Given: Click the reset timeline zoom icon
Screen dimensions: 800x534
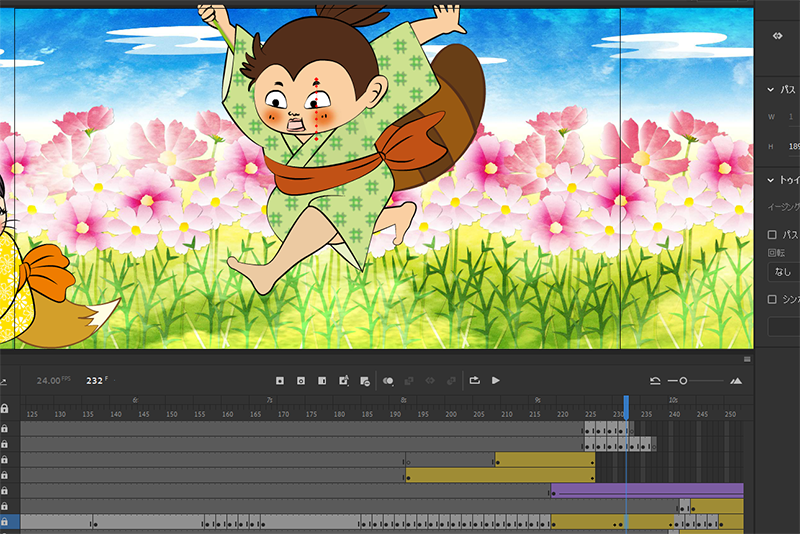Looking at the screenshot, I should [655, 381].
